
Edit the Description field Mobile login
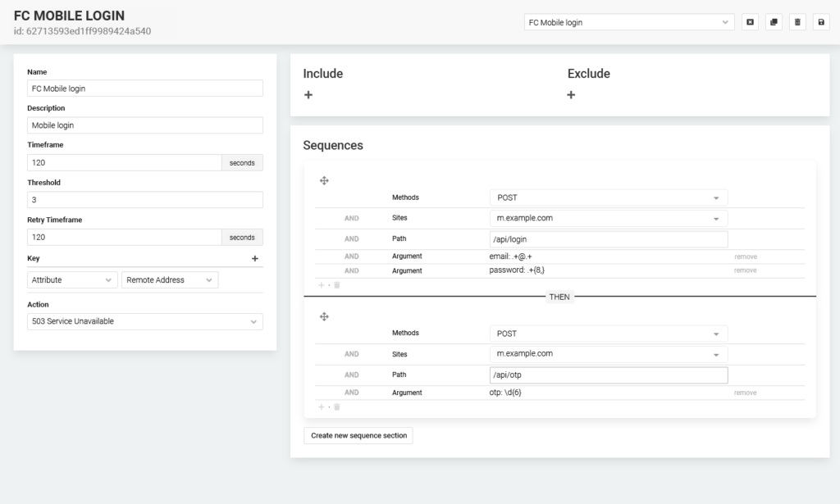145,125
